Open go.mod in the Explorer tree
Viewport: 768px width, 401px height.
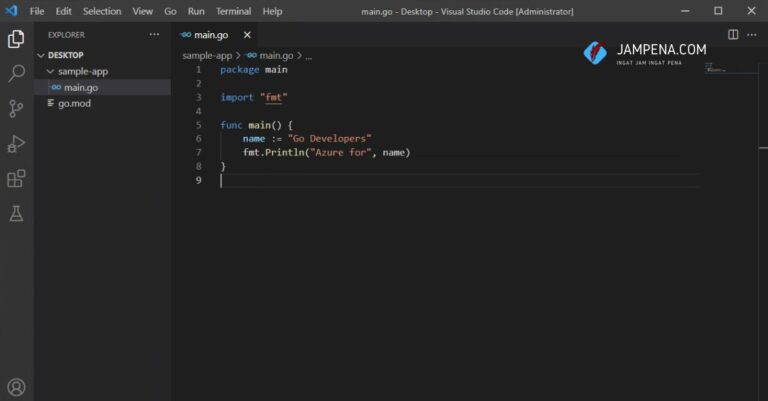tap(103, 103)
